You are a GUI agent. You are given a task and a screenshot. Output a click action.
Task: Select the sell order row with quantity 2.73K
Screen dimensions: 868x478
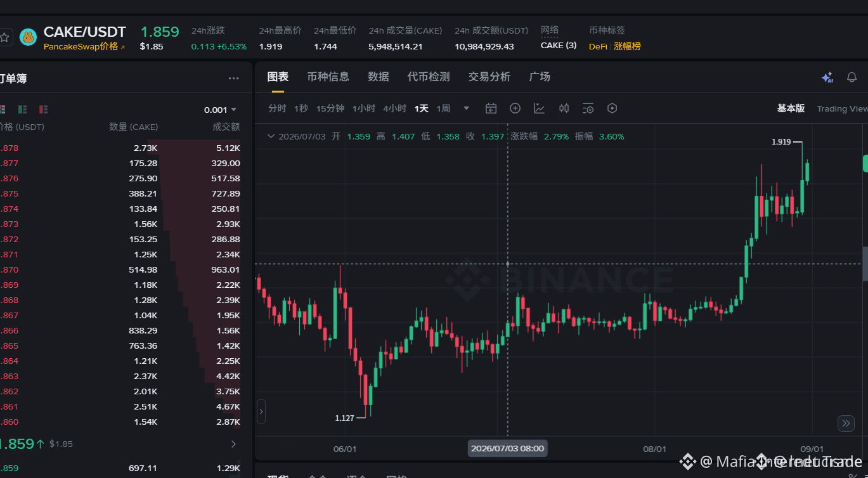point(120,148)
